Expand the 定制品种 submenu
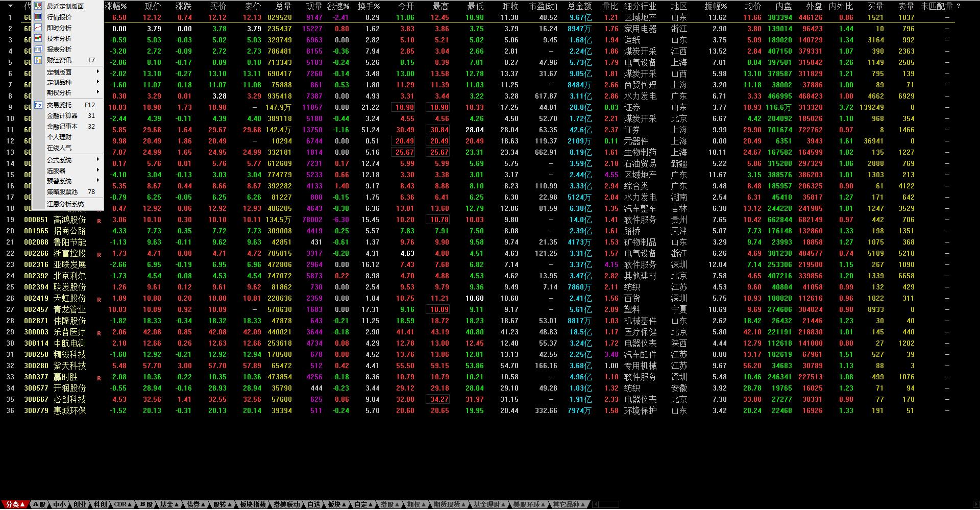 (68, 82)
